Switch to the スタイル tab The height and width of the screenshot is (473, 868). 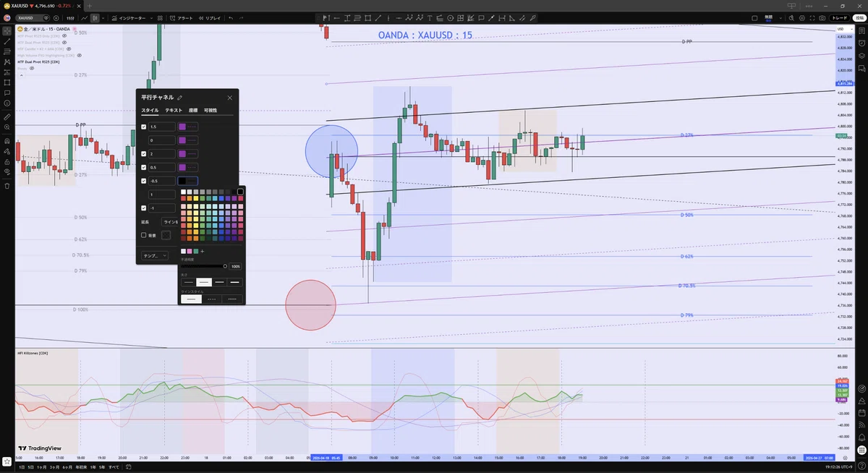[x=150, y=111]
